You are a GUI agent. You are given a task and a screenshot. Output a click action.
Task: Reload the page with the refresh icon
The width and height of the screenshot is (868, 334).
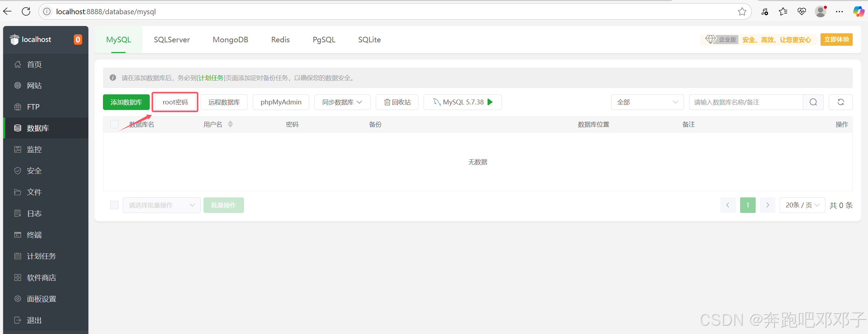pyautogui.click(x=26, y=11)
